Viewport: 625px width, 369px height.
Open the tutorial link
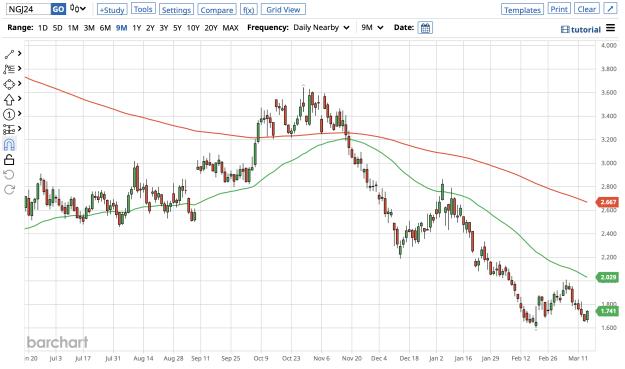click(580, 29)
